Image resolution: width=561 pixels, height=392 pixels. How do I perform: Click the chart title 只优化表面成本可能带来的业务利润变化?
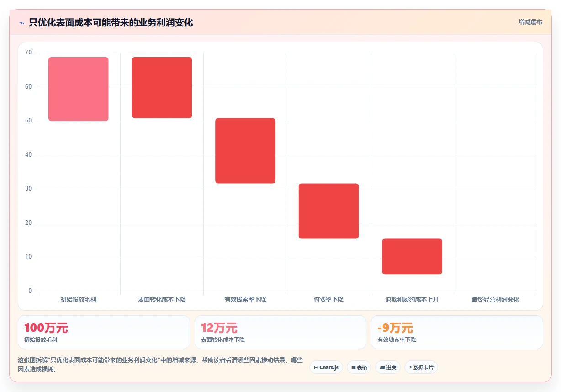pos(111,22)
